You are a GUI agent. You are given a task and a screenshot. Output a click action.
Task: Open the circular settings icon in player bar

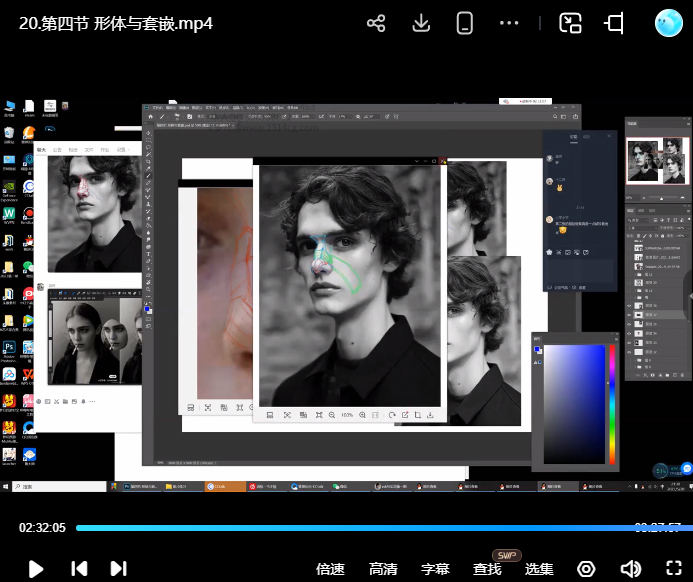point(586,569)
